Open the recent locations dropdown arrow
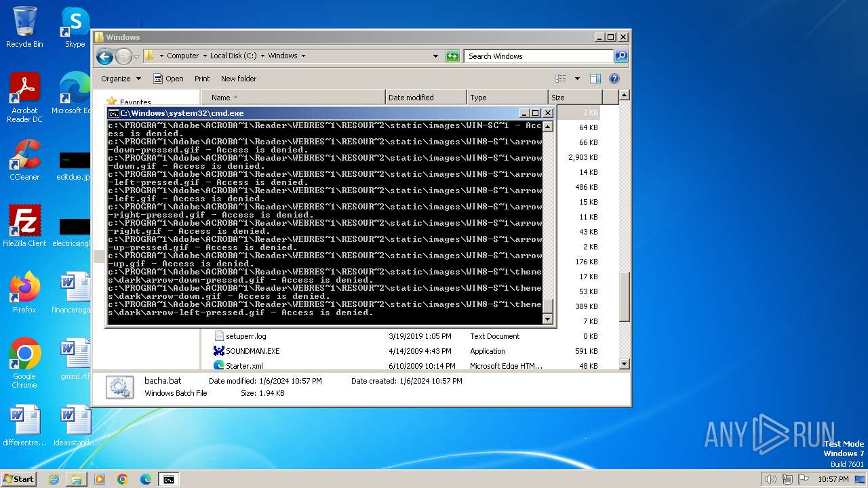 pyautogui.click(x=136, y=56)
